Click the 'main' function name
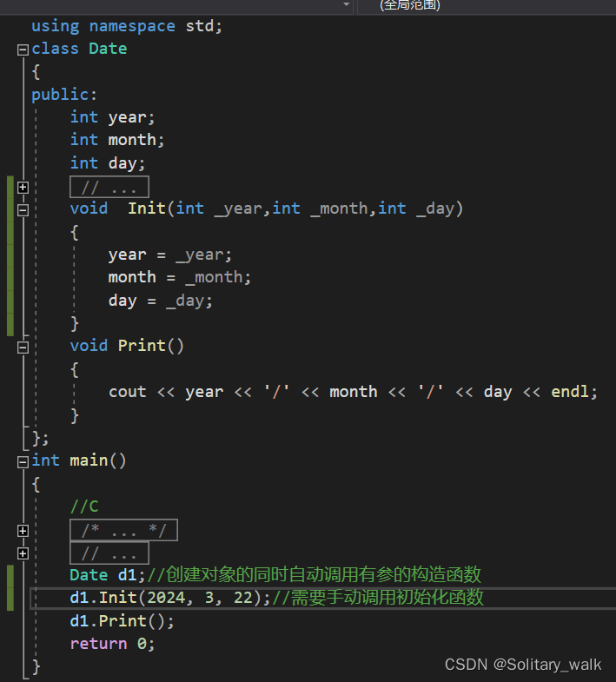616x682 pixels. (x=89, y=460)
